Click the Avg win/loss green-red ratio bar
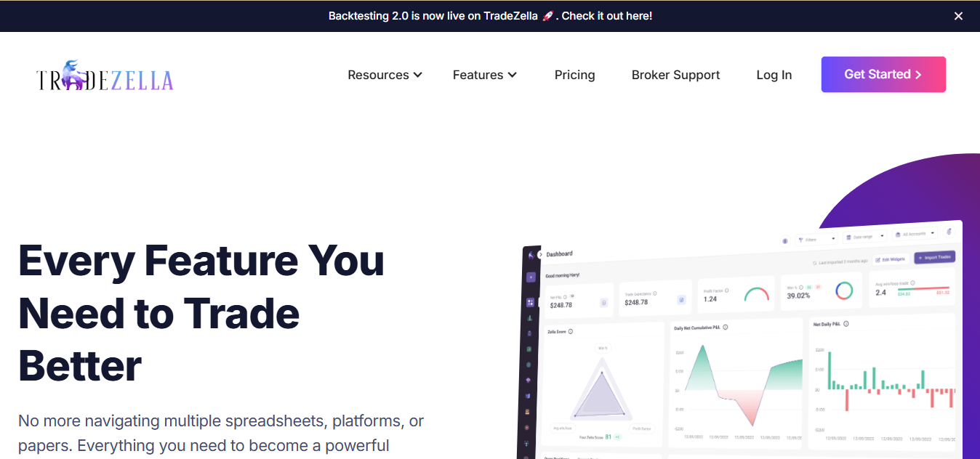Viewport: 980px width, 459px height. point(923,288)
